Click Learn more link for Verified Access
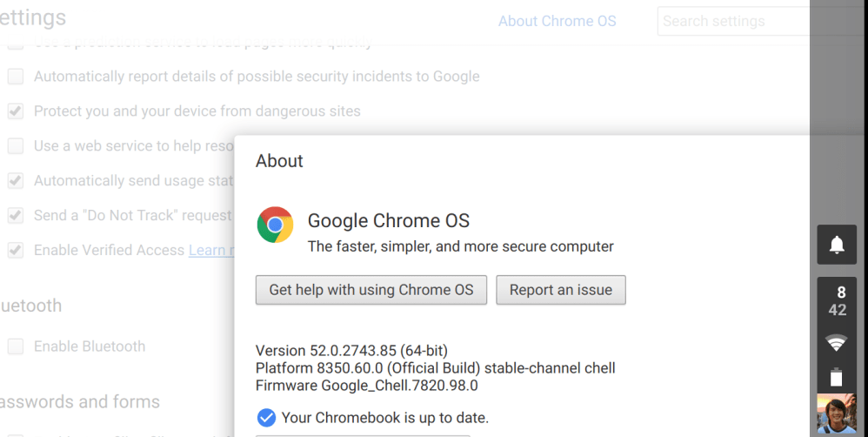 click(x=211, y=251)
